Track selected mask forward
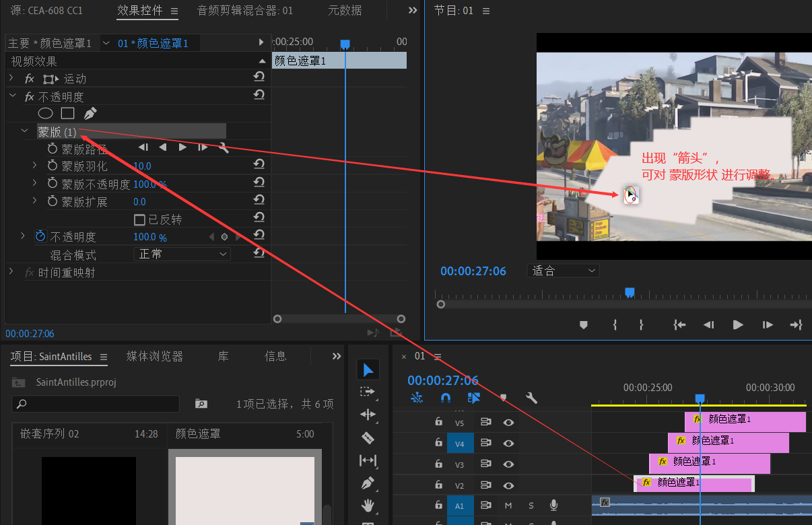Screen dimensions: 812x525 pyautogui.click(x=182, y=147)
